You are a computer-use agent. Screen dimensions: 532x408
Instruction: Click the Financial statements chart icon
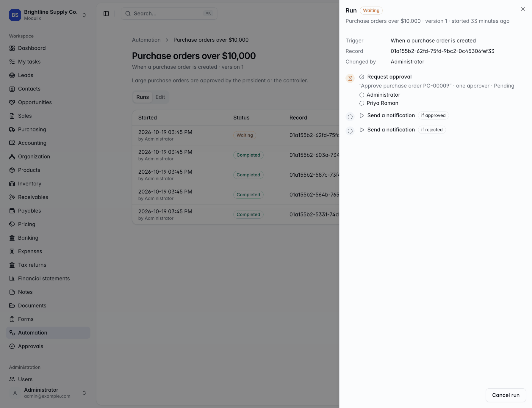click(12, 278)
